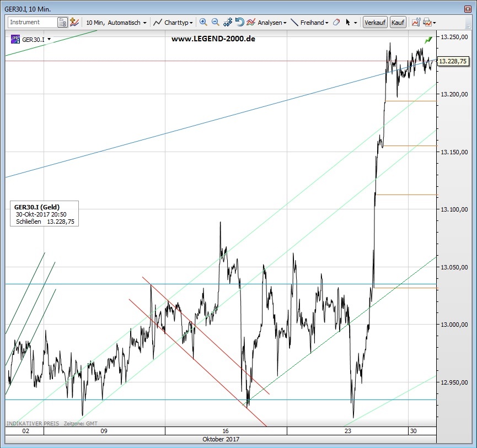
Task: Open the GER30.I instrument dropdown arrow
Action: pos(49,39)
